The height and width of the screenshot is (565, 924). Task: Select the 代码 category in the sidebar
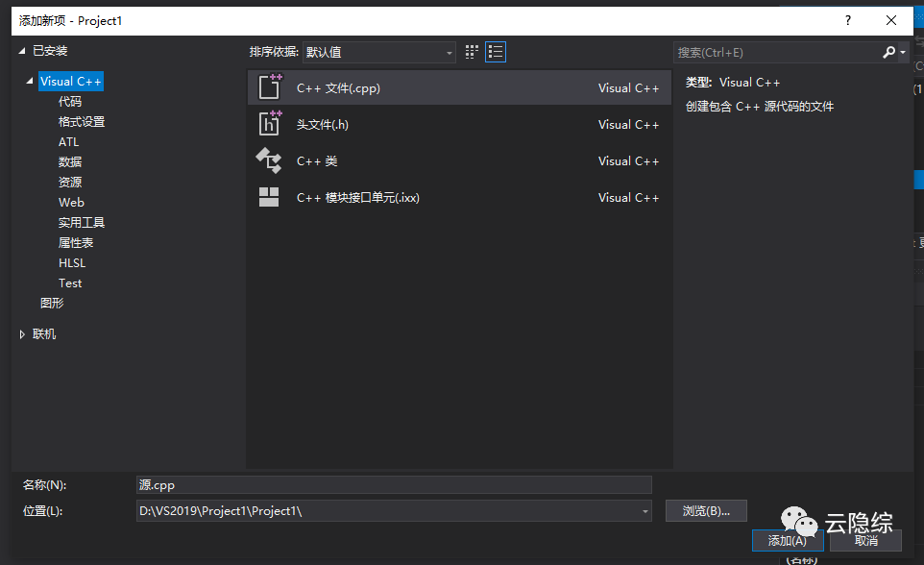click(x=70, y=101)
